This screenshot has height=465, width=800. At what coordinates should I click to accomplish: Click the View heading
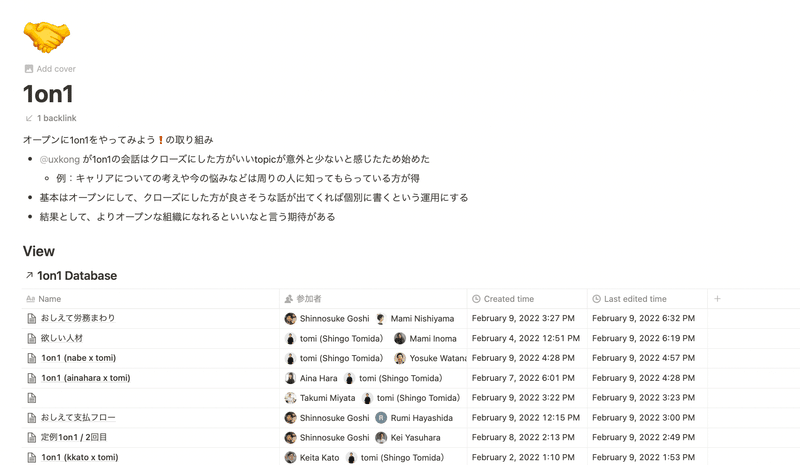point(39,251)
